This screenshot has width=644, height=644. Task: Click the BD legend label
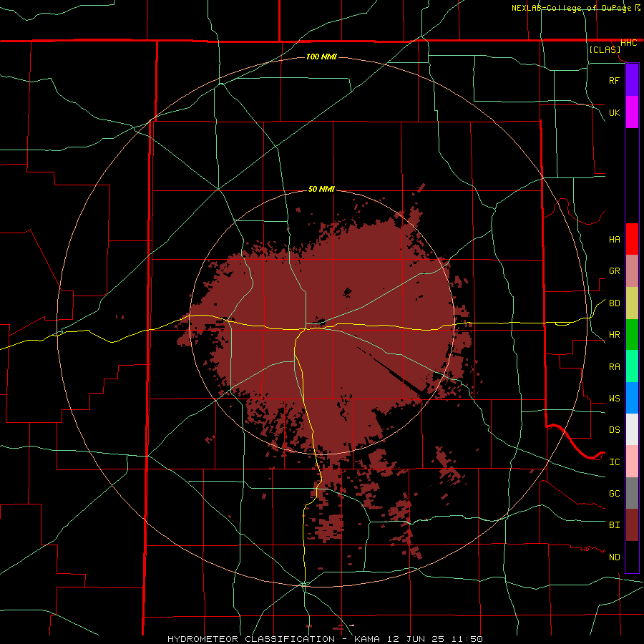click(x=614, y=303)
